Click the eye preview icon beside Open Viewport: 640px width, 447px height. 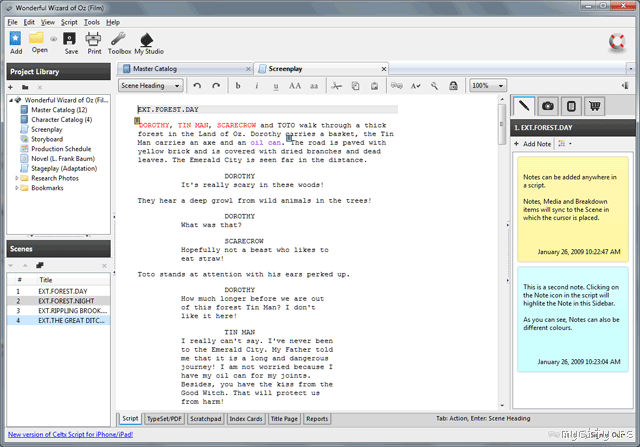pos(53,39)
